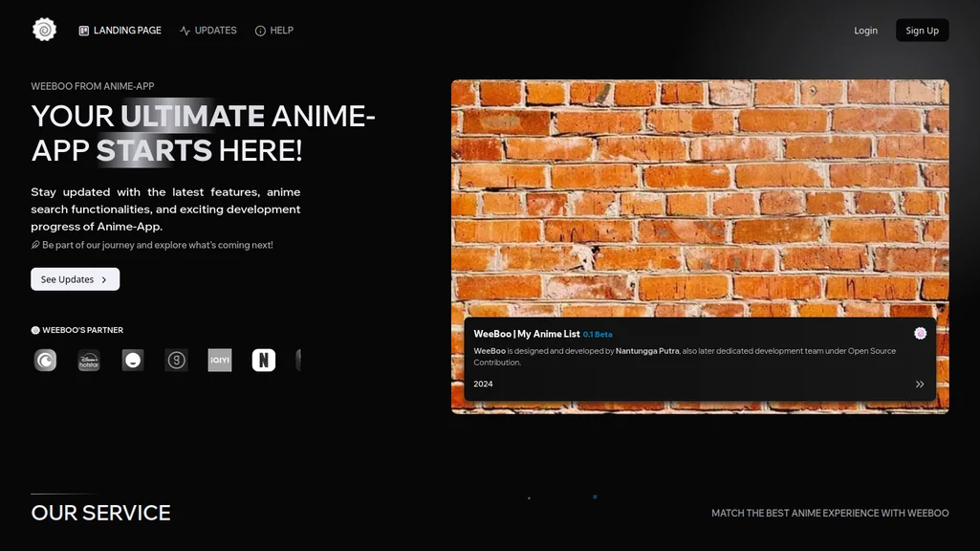Click the Login link
Viewport: 980px width, 551px height.
click(865, 30)
